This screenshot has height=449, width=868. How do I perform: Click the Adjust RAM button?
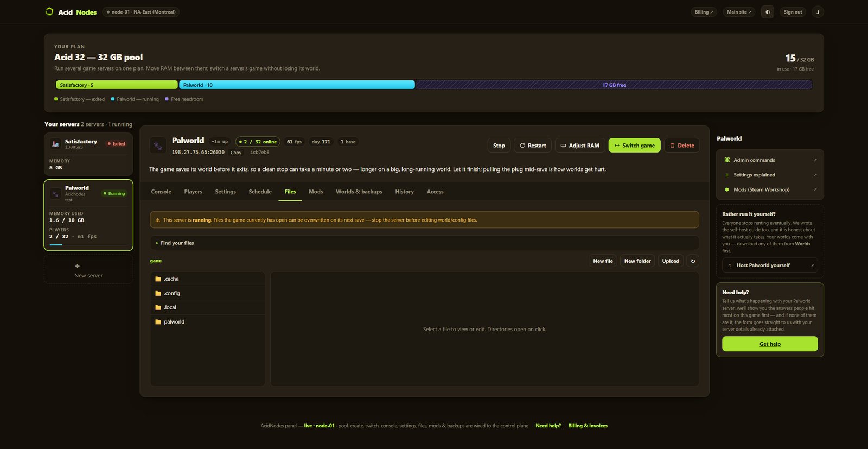pyautogui.click(x=580, y=146)
